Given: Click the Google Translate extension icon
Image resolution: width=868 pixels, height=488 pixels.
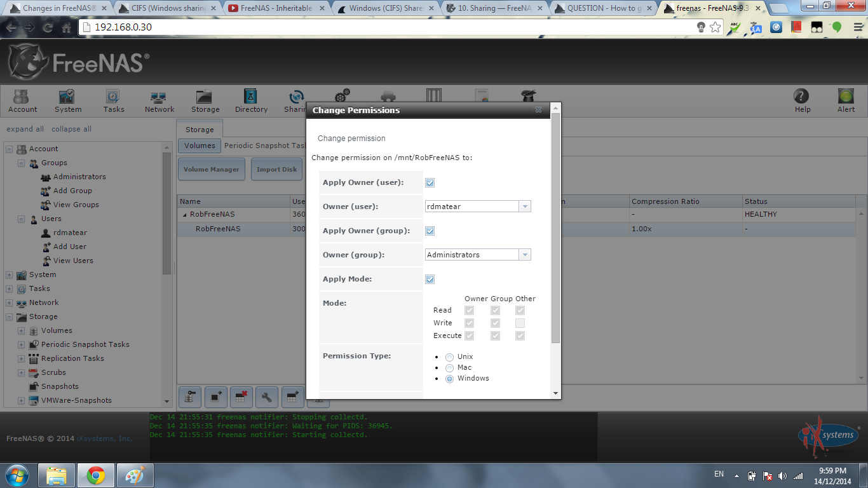Looking at the screenshot, I should (x=756, y=27).
